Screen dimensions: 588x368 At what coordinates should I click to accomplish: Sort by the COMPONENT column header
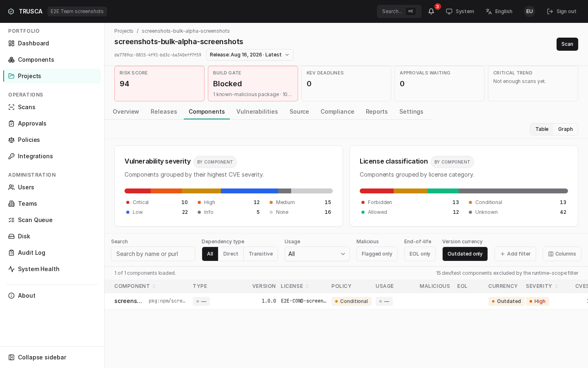tap(135, 286)
